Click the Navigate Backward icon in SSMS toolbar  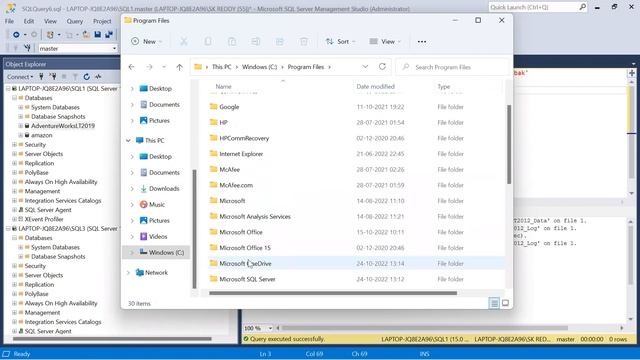click(x=16, y=35)
